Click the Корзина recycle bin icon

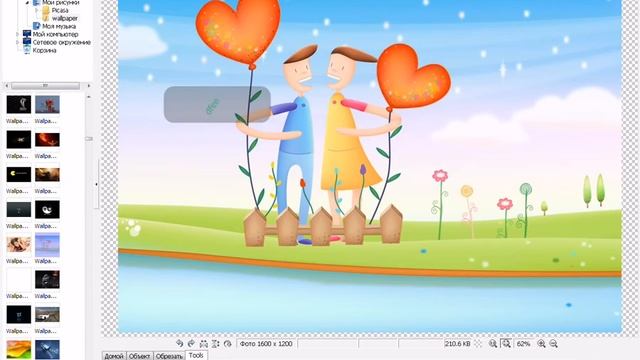point(27,50)
